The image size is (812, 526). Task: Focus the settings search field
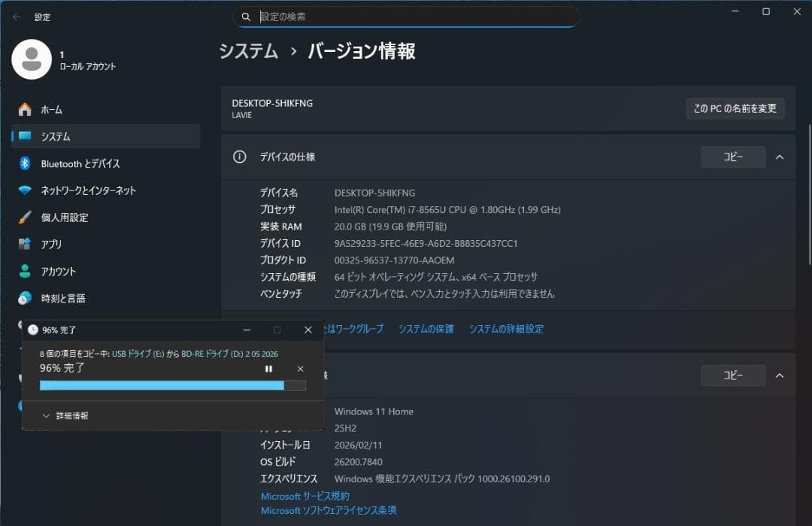point(406,17)
